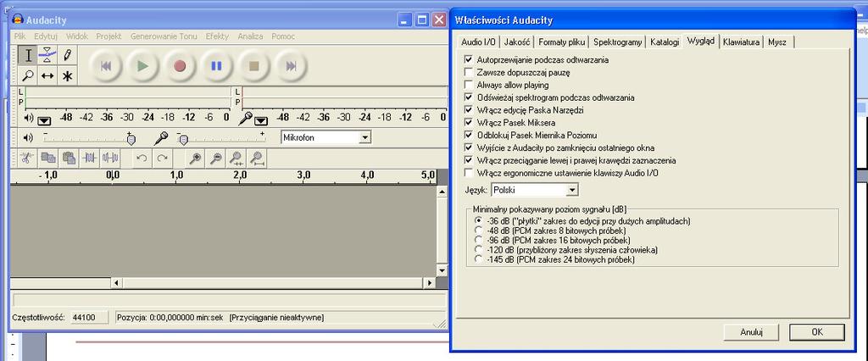The height and width of the screenshot is (361, 868).
Task: Click vertical scrollbar down arrow in track area
Action: pyautogui.click(x=441, y=271)
